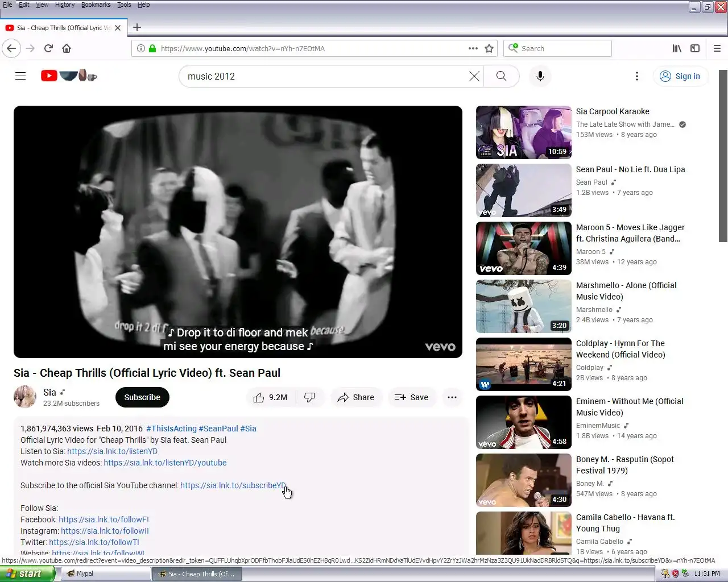Image resolution: width=728 pixels, height=582 pixels.
Task: Reload the current page
Action: pos(48,48)
